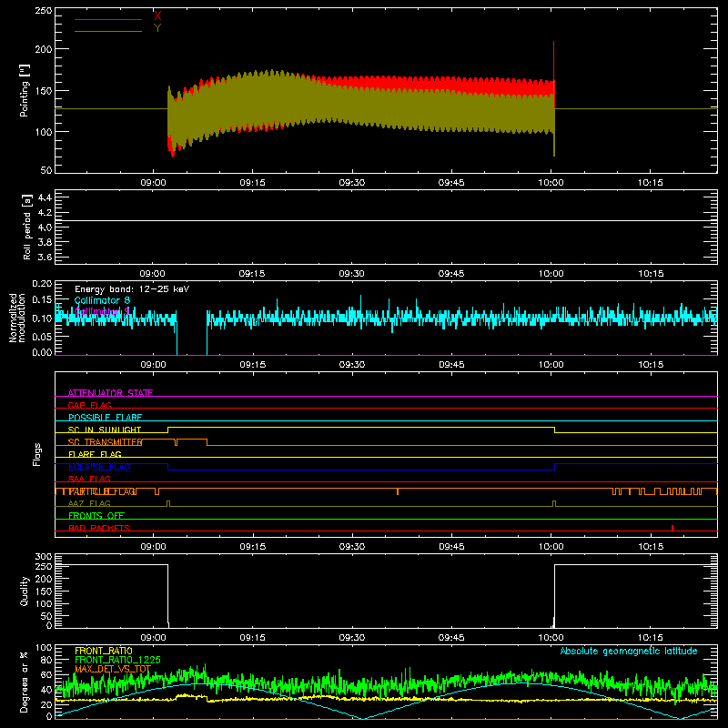Click the Pointing axis title

(25, 90)
